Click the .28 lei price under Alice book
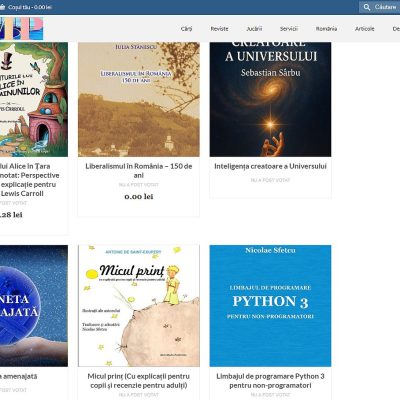Viewport: 400px width, 400px height. (x=11, y=215)
